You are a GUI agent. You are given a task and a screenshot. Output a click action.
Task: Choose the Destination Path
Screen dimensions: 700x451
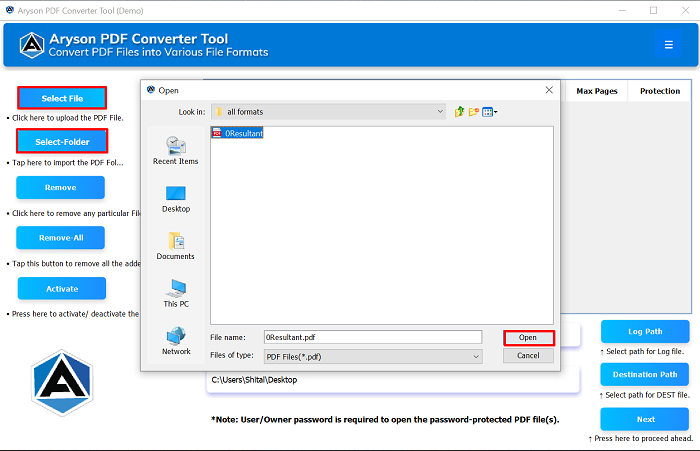pyautogui.click(x=645, y=374)
